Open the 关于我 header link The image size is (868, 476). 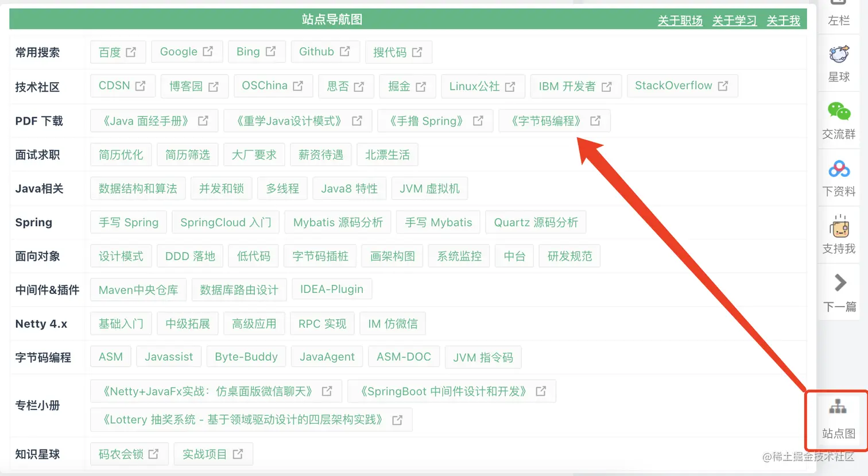[x=783, y=21]
